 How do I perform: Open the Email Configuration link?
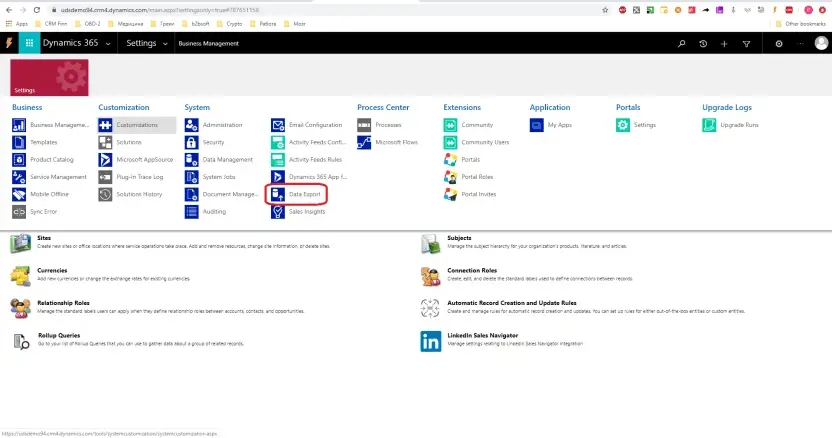click(315, 125)
